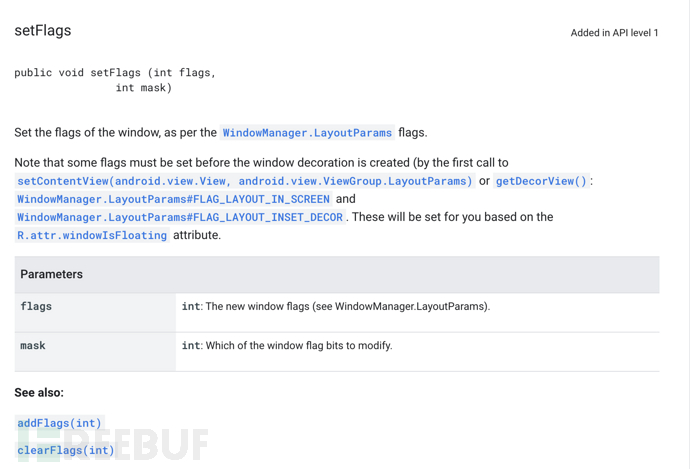The image size is (690, 469).
Task: Click the 'See also:' label
Action: 39,392
